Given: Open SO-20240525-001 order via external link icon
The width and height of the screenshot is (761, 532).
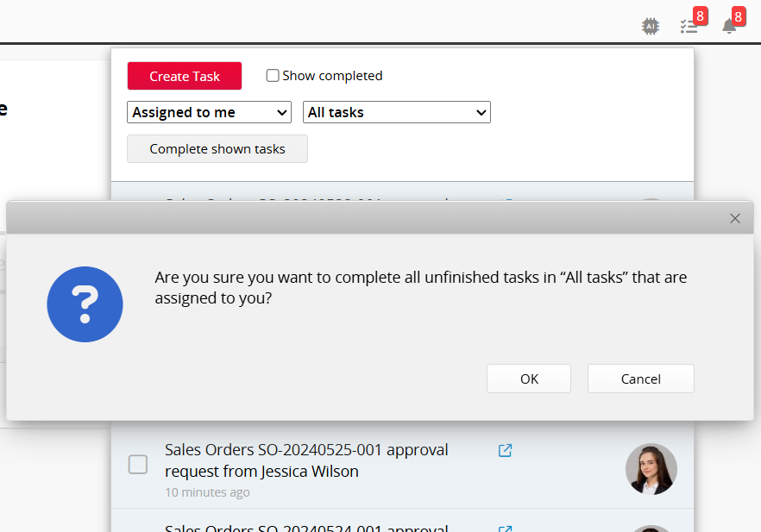Looking at the screenshot, I should pos(506,450).
